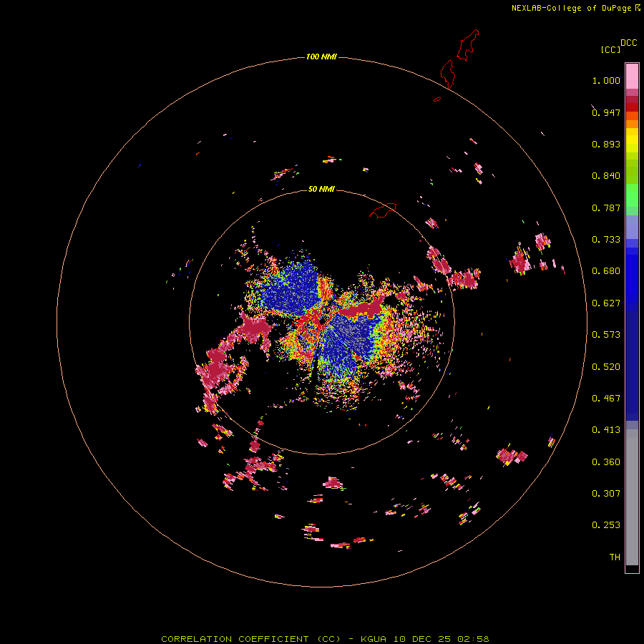Pick the bright green segment of the color bar
The height and width of the screenshot is (644, 644).
(x=632, y=195)
